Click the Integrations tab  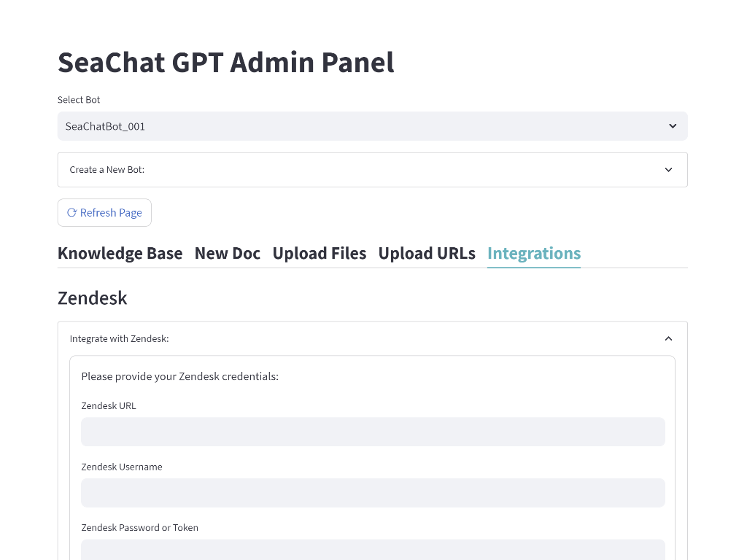pyautogui.click(x=533, y=254)
